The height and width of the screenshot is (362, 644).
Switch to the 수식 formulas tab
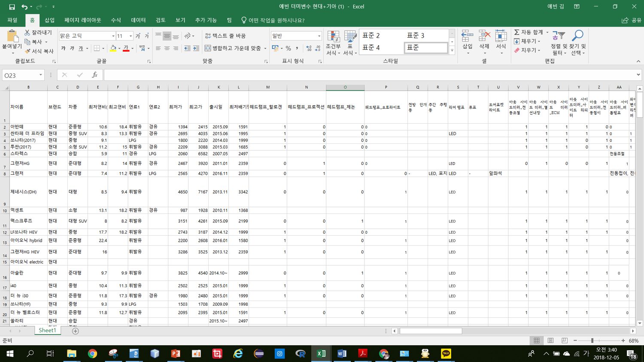116,20
